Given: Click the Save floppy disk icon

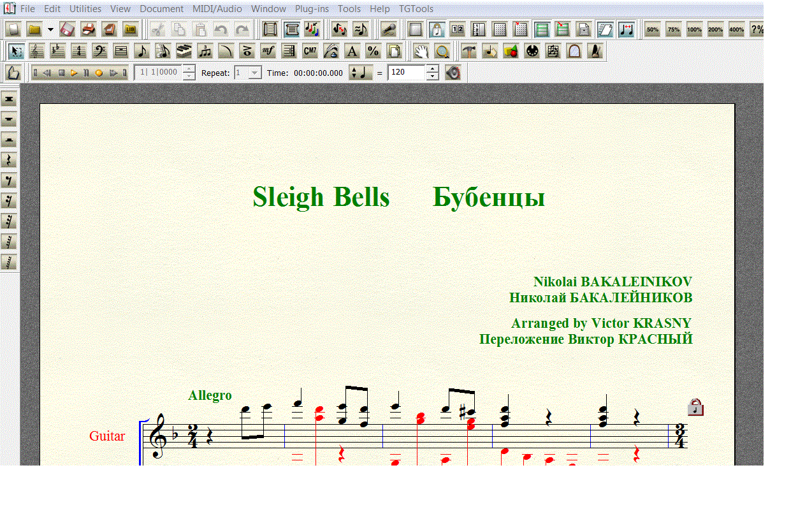Looking at the screenshot, I should pyautogui.click(x=68, y=29).
